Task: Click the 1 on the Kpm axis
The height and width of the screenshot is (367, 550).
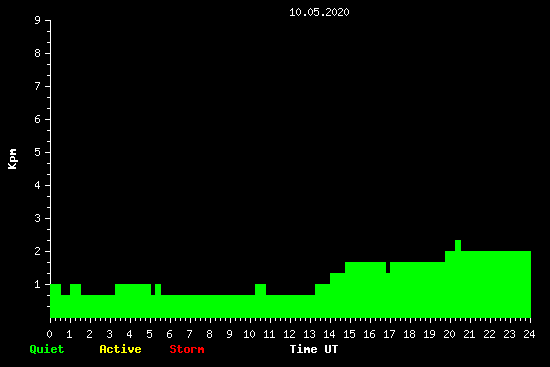Action: tap(38, 284)
